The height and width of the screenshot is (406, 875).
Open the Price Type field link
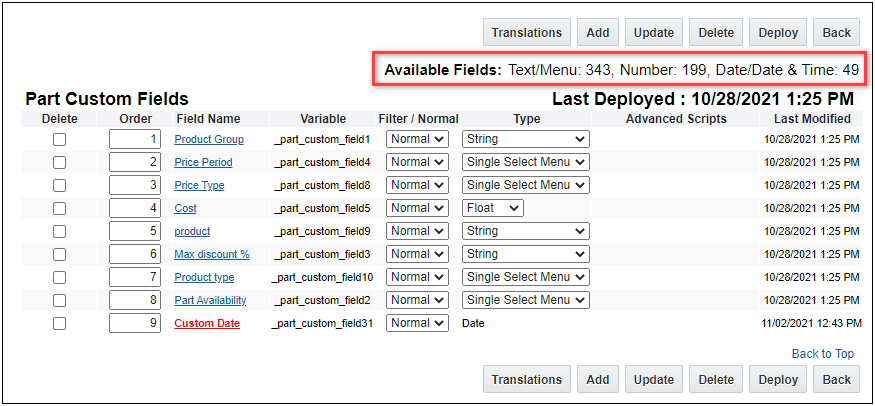(199, 185)
